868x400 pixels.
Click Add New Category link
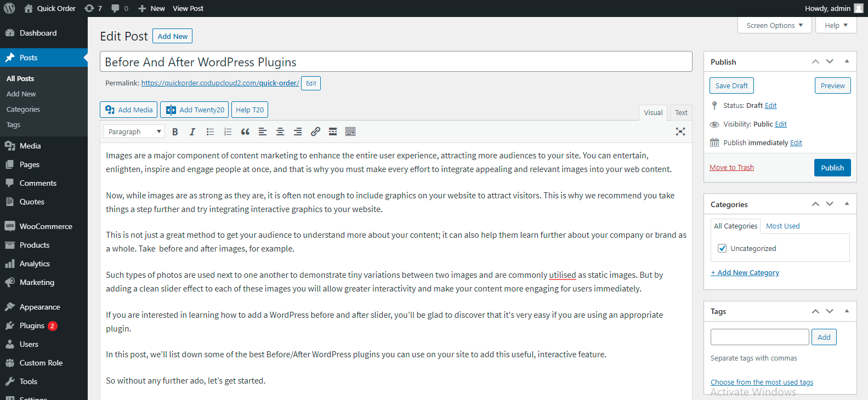pos(745,272)
